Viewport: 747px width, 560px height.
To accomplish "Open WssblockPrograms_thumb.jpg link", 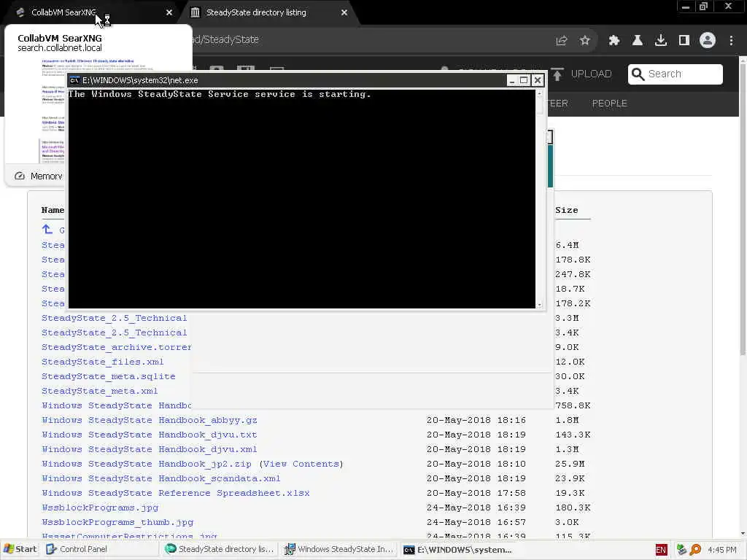I will [x=117, y=522].
